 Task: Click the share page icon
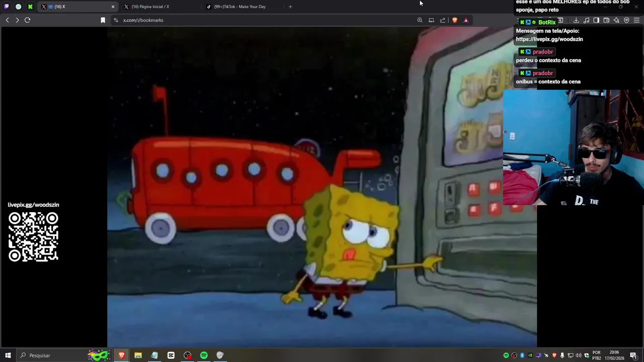(x=443, y=20)
